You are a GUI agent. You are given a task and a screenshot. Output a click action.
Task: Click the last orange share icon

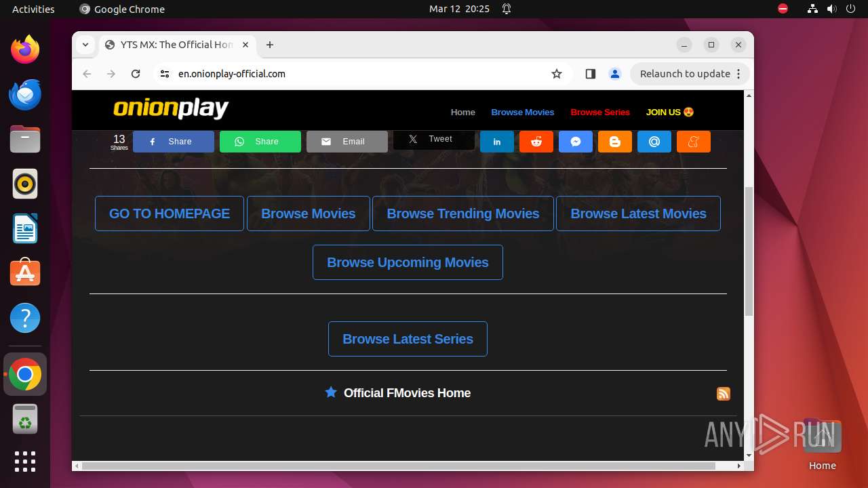(694, 142)
